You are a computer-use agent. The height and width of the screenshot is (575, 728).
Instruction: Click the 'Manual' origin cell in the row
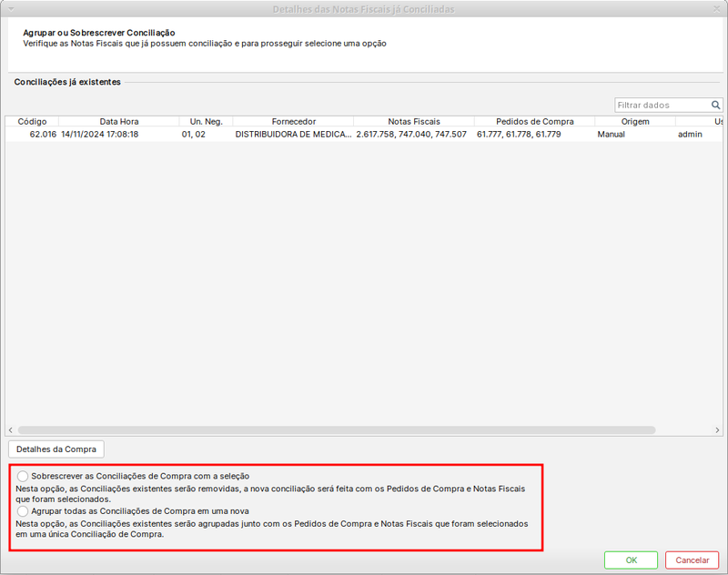[x=612, y=134]
